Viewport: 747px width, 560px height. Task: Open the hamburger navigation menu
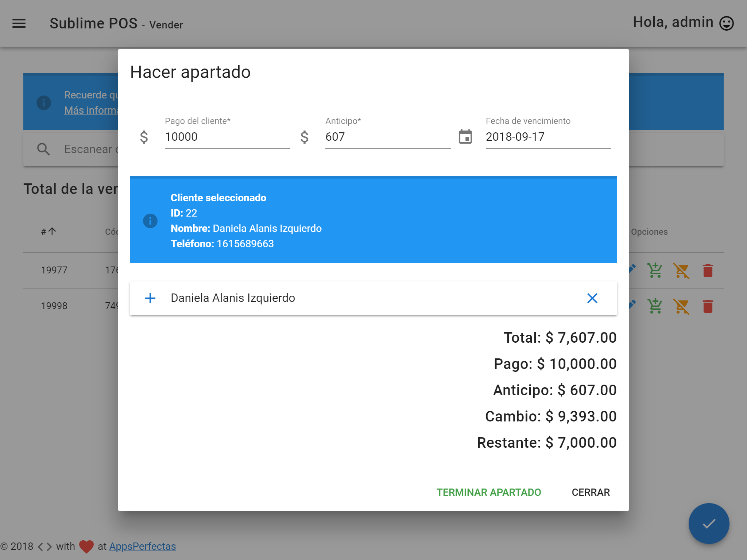19,23
